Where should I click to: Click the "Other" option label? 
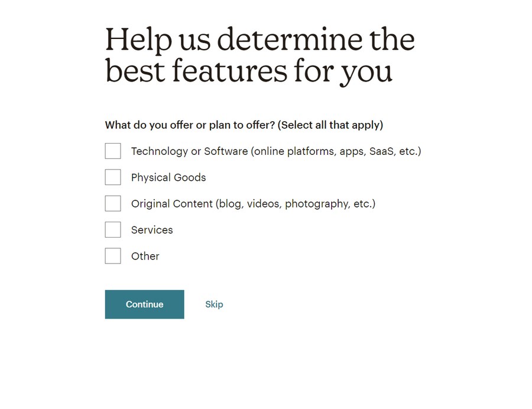pos(145,256)
